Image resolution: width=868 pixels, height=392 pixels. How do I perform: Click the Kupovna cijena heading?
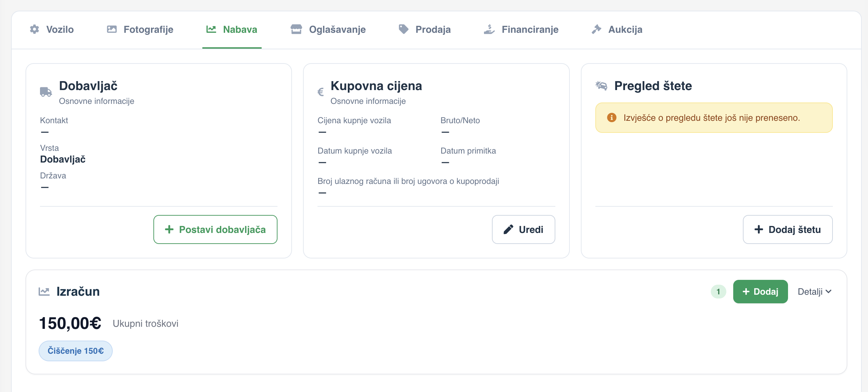[376, 86]
